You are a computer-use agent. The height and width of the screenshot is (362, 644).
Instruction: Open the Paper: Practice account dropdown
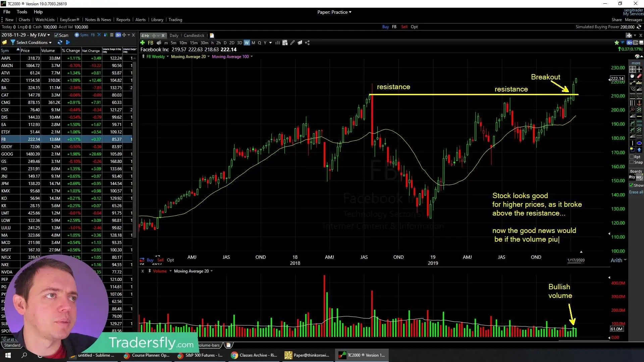[x=334, y=12]
